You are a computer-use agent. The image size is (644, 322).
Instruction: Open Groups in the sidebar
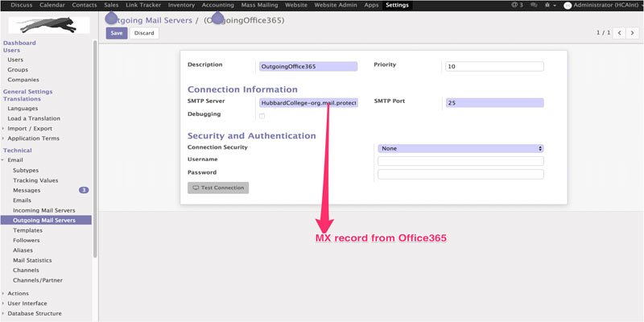click(x=18, y=70)
